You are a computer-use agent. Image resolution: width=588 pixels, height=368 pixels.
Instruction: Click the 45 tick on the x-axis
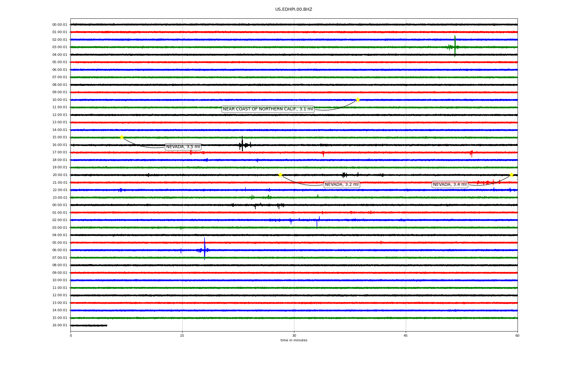[x=406, y=335]
